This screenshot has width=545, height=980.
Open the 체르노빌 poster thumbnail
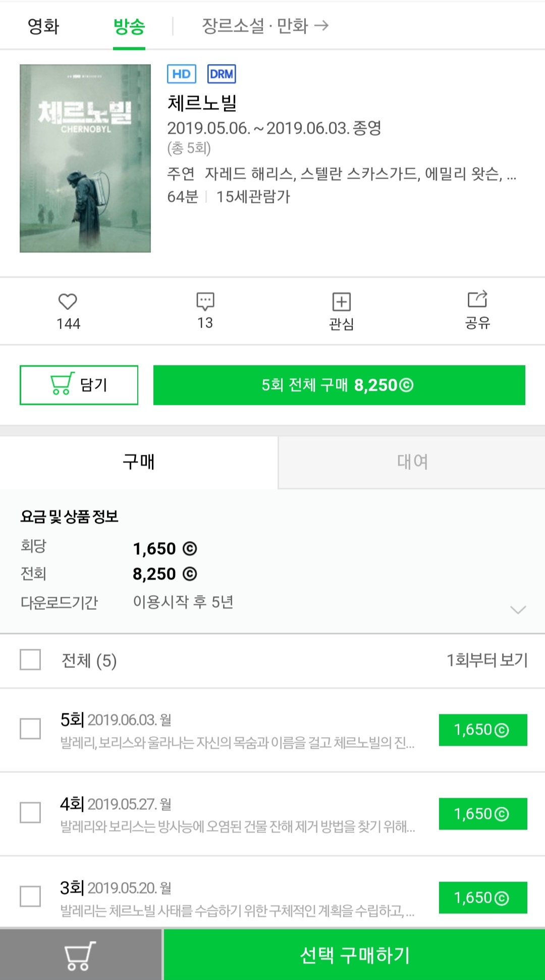click(x=85, y=158)
